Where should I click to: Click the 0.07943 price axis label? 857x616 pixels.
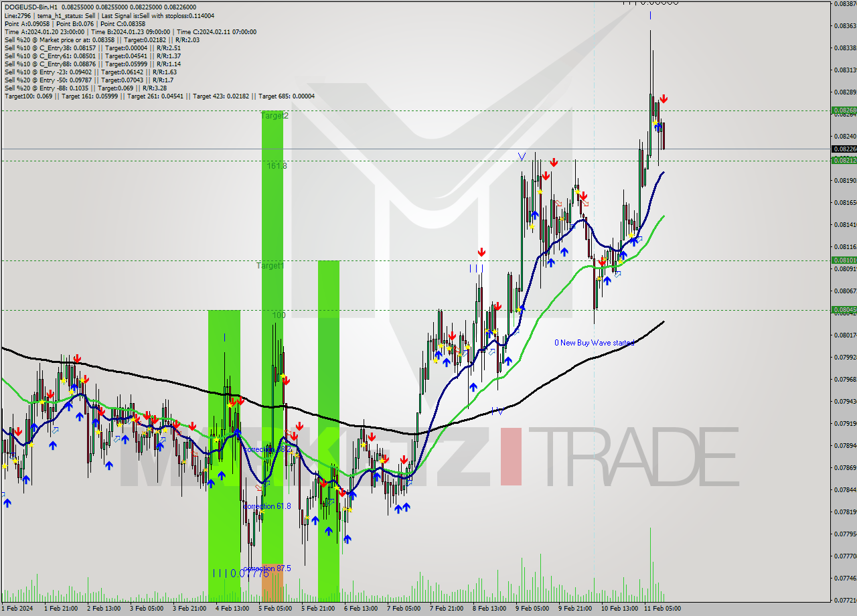pos(844,401)
